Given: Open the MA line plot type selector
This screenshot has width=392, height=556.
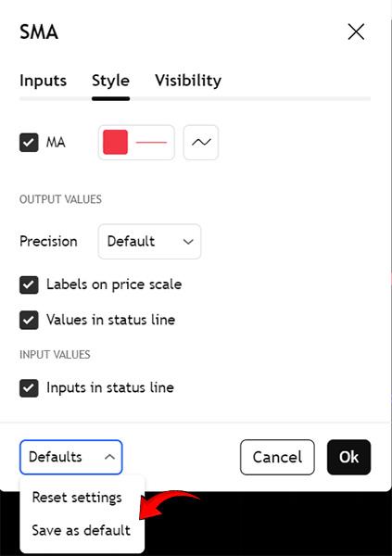Looking at the screenshot, I should point(201,142).
